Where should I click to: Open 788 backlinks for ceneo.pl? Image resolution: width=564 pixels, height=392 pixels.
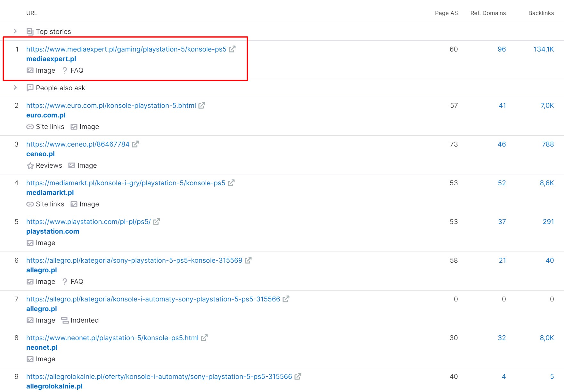[x=548, y=144]
